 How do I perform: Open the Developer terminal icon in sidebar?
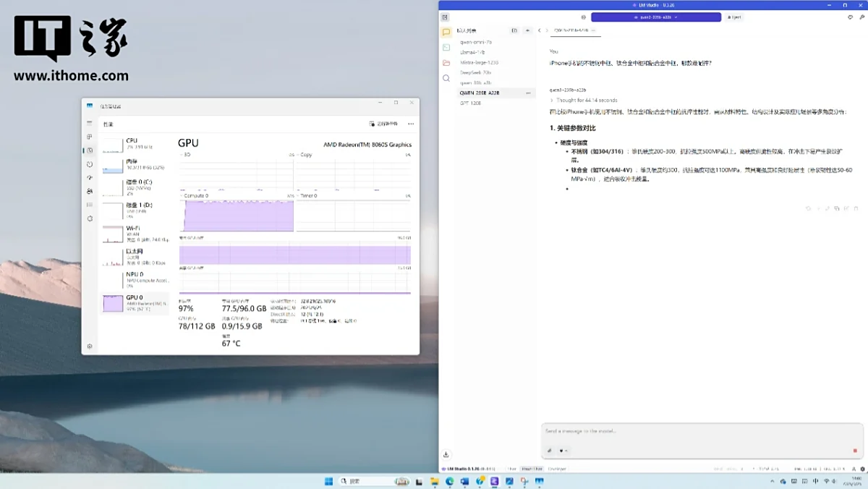(x=446, y=48)
